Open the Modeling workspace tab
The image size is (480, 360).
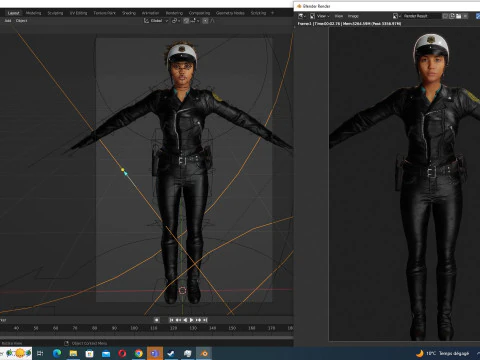coord(34,13)
